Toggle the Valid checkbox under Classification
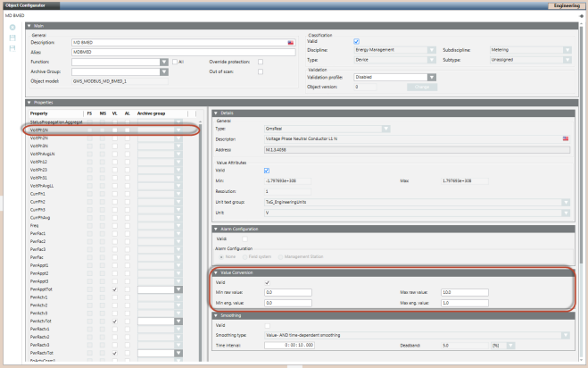This screenshot has width=588, height=368. 357,41
